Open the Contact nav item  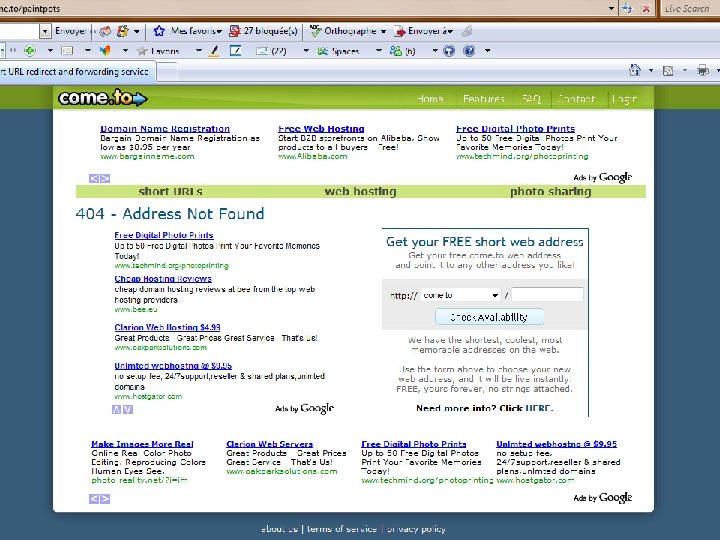click(x=577, y=99)
